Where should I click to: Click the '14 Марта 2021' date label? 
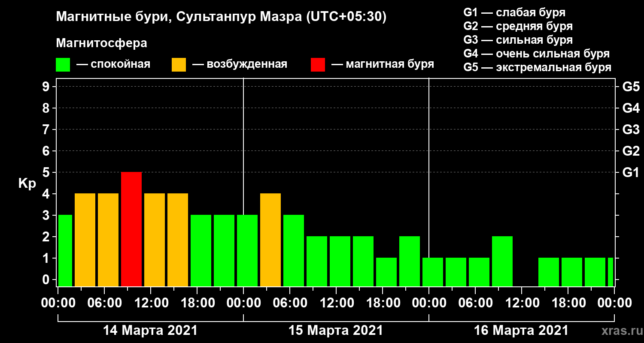point(150,331)
